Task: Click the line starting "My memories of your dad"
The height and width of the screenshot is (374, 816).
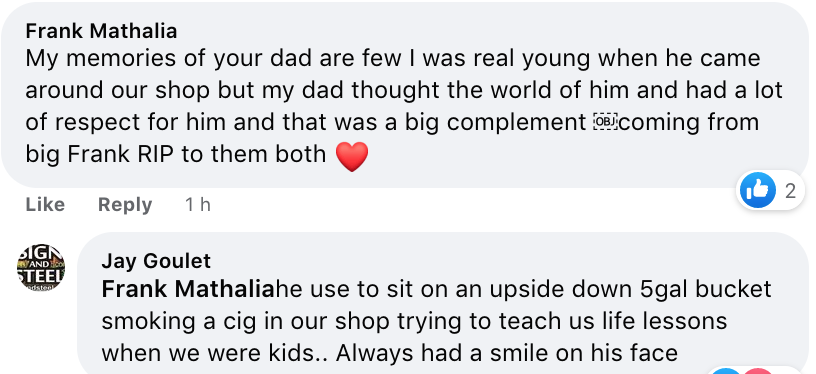Action: coord(393,59)
